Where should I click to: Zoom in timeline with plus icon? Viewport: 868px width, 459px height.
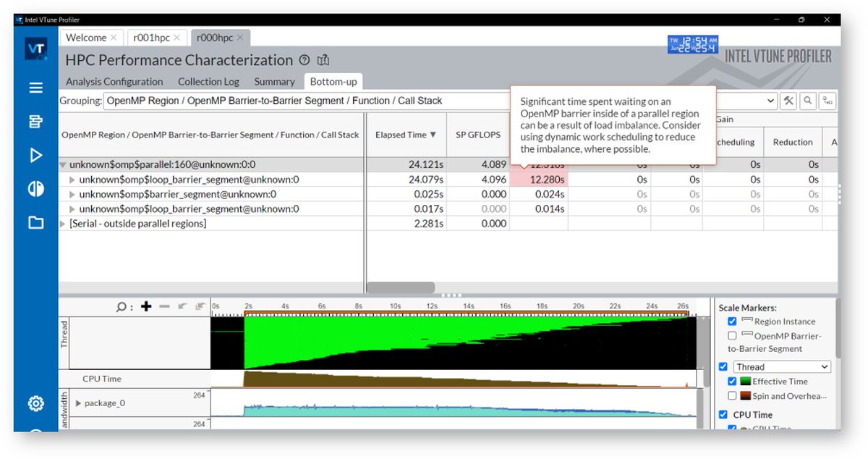tap(146, 306)
